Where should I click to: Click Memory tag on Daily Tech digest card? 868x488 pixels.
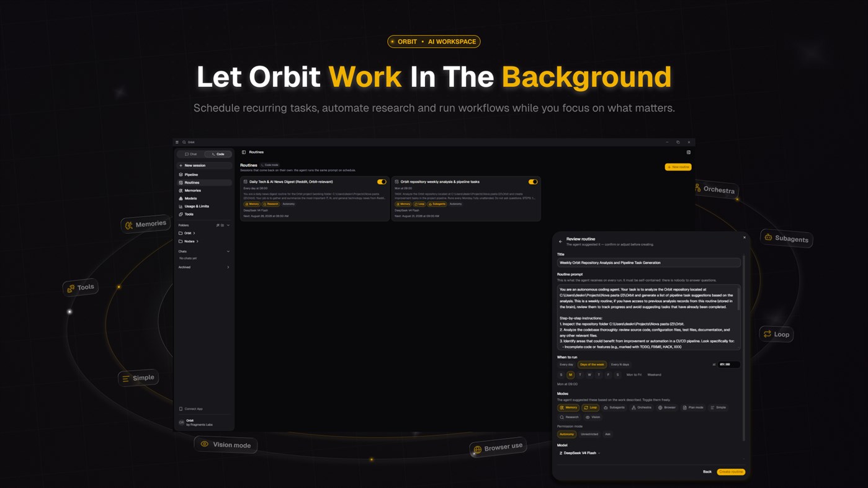pos(252,204)
